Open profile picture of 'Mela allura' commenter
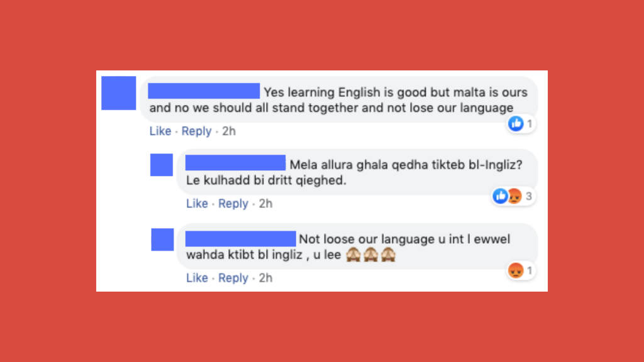Image resolution: width=644 pixels, height=362 pixels. (x=162, y=165)
